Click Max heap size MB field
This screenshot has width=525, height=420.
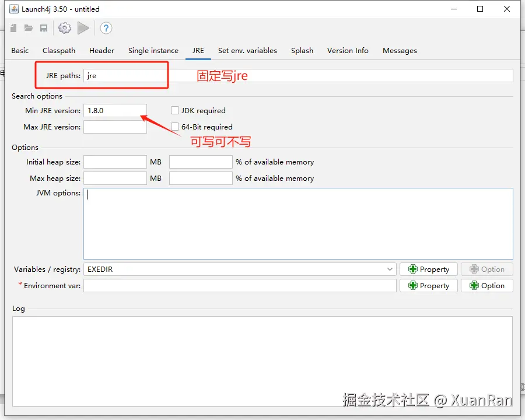click(115, 178)
